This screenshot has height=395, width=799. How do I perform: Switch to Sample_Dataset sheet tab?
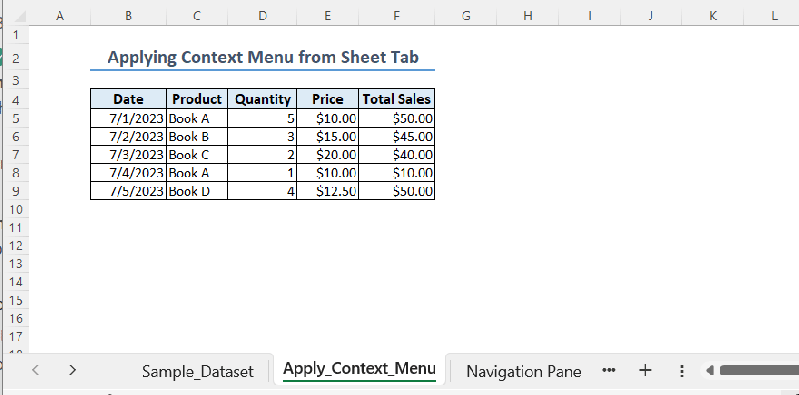pos(198,371)
